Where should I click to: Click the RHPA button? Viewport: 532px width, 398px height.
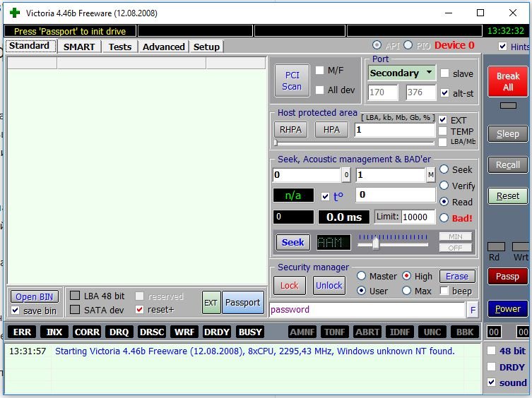point(290,130)
